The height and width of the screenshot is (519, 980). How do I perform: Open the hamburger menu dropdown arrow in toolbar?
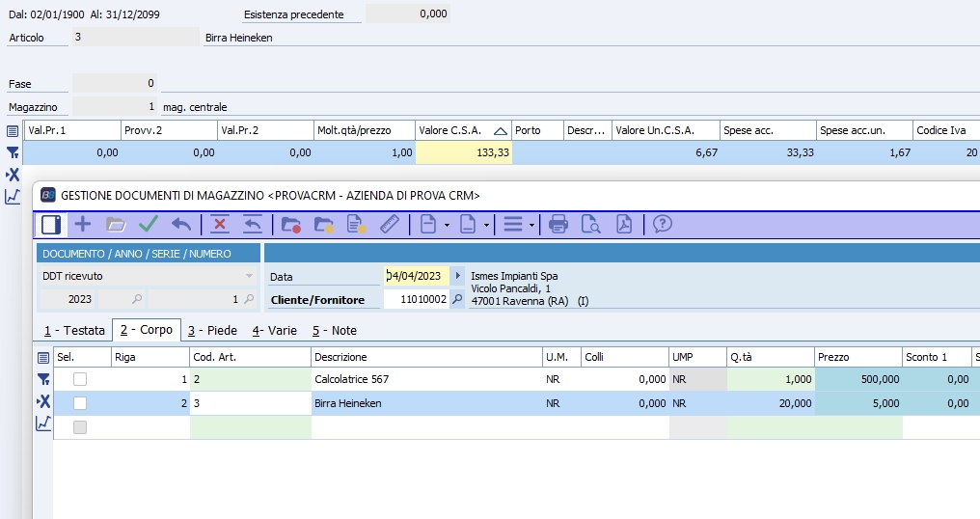(x=531, y=225)
